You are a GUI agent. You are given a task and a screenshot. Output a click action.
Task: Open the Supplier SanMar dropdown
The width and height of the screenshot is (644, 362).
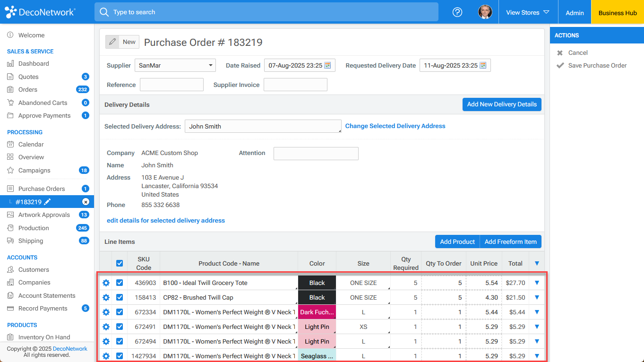pos(175,66)
